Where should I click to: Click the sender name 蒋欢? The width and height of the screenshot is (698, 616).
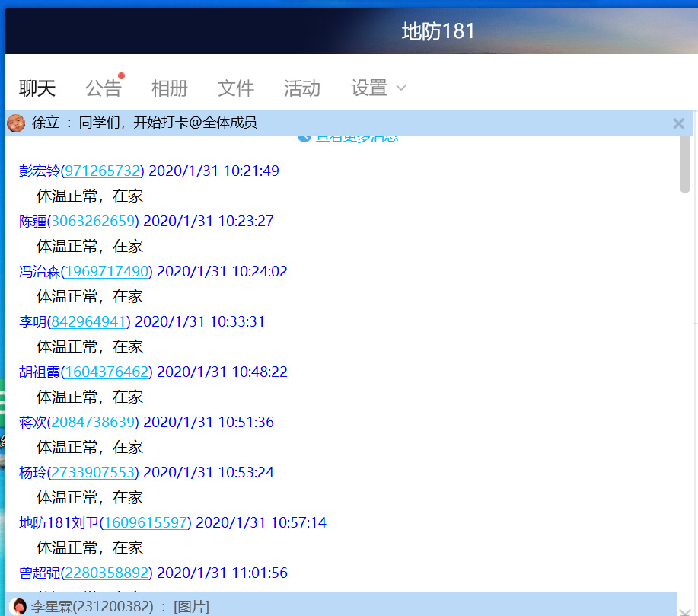tap(33, 423)
